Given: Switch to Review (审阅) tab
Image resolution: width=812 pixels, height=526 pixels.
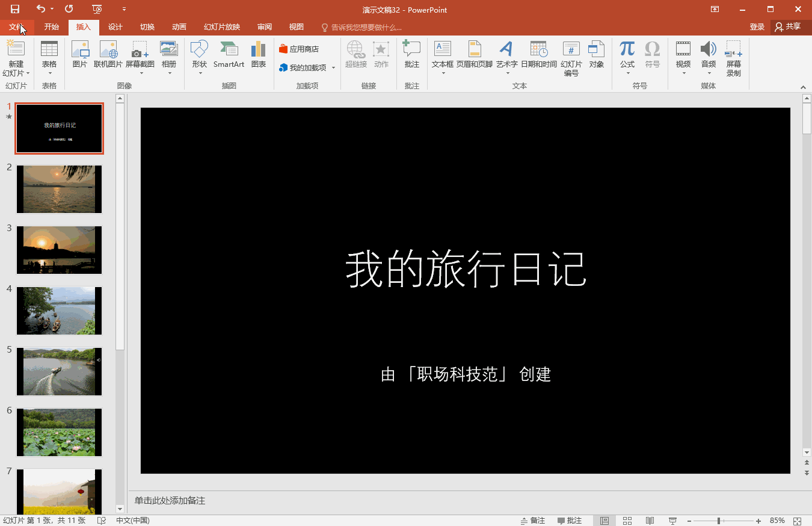Looking at the screenshot, I should click(x=265, y=27).
